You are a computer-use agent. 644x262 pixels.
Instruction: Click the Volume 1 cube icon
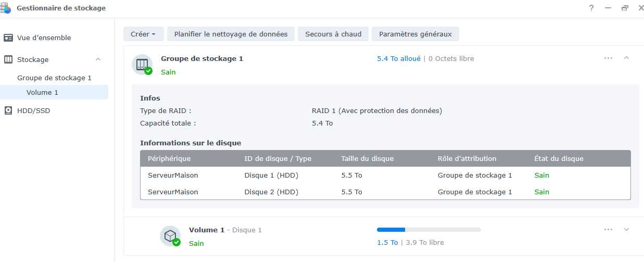click(x=170, y=236)
